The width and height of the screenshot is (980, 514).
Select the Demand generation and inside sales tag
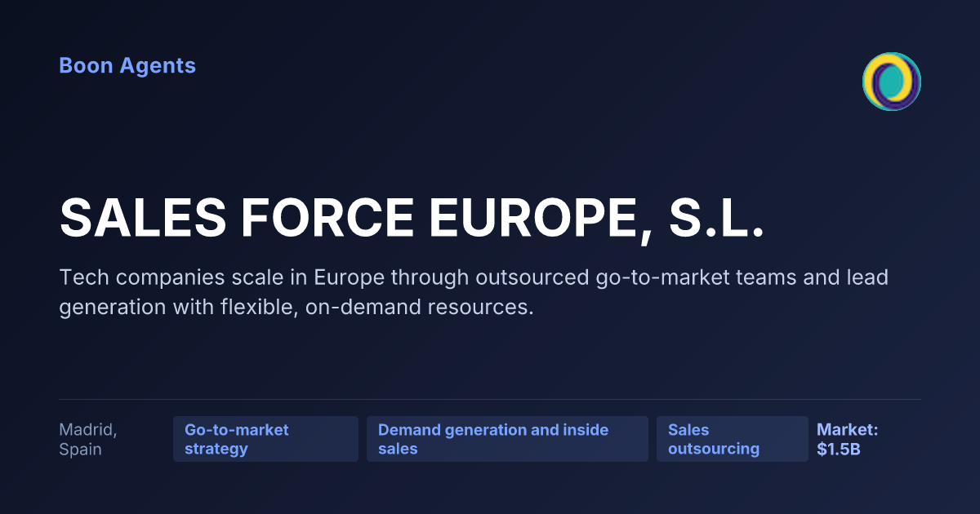(x=507, y=439)
